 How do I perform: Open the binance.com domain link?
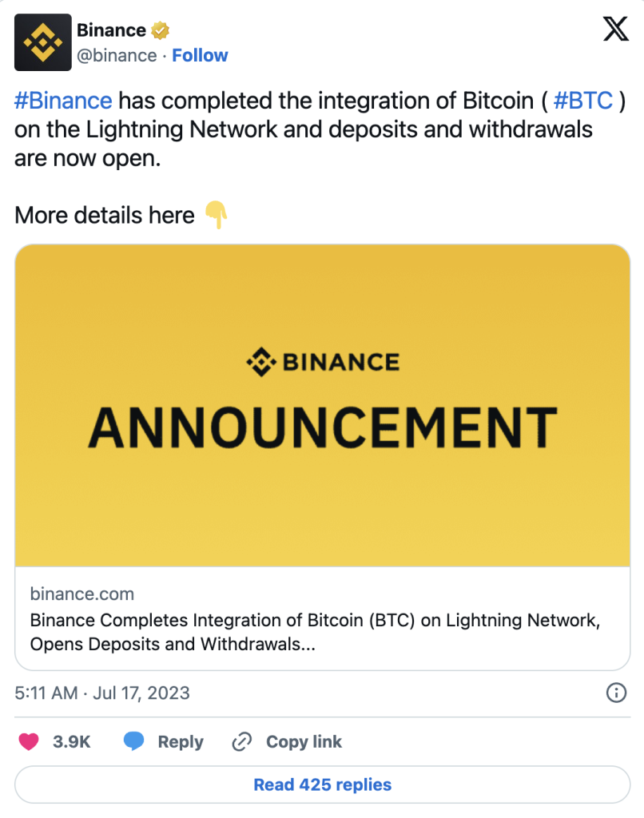(81, 594)
